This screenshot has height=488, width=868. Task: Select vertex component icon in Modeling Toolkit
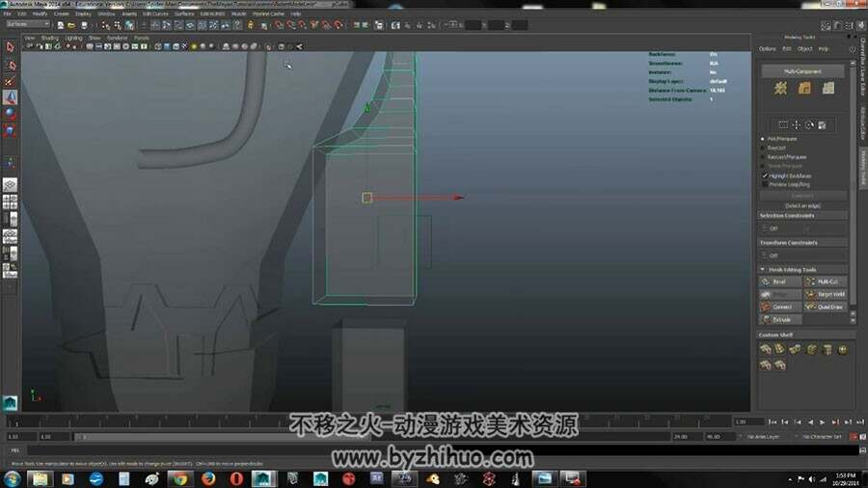(780, 88)
